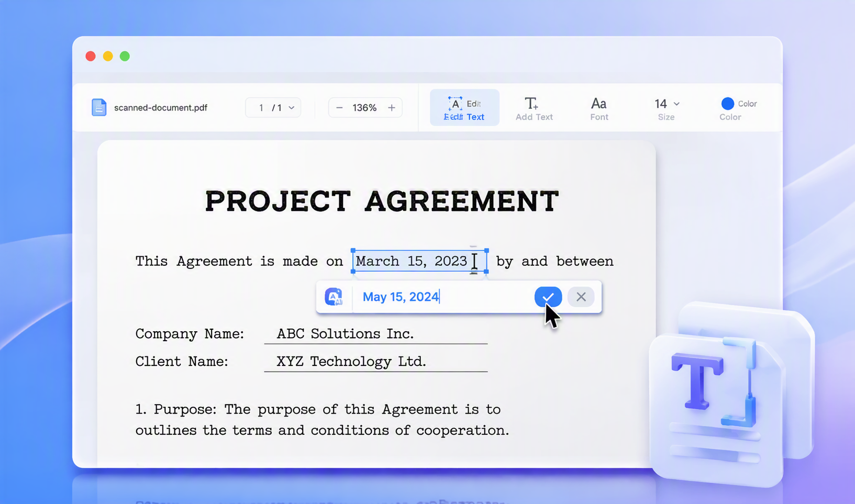855x504 pixels.
Task: Click the scanned-document.pdf file name
Action: [x=161, y=108]
